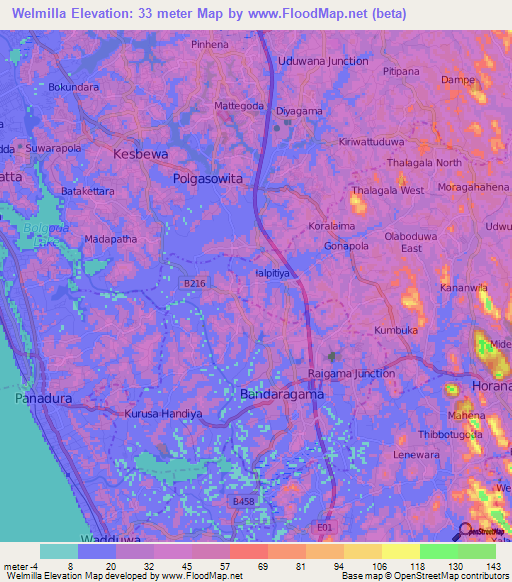Image resolution: width=512 pixels, height=582 pixels.
Task: Click the Madapatha label
Action: tap(111, 239)
